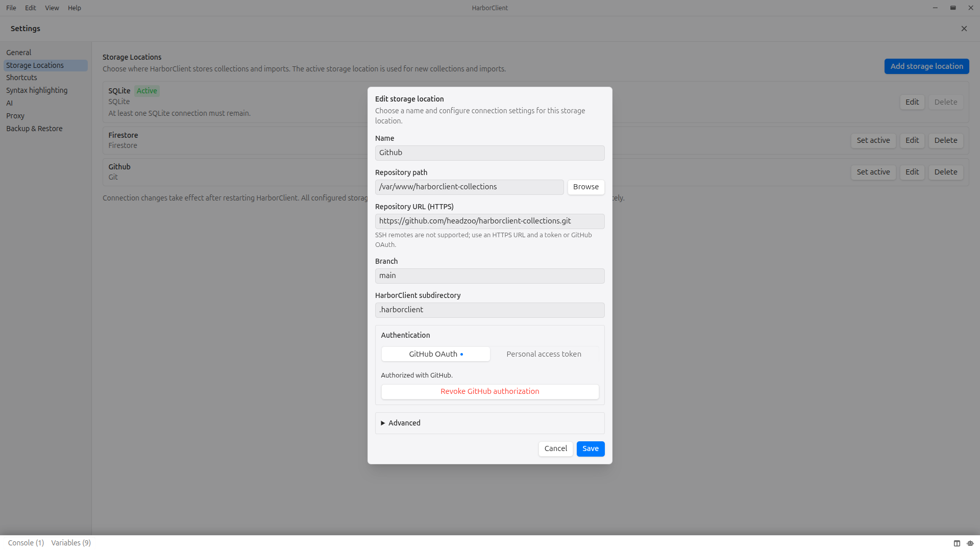Maximize the HarborClient window
The width and height of the screenshot is (980, 551).
(x=953, y=8)
